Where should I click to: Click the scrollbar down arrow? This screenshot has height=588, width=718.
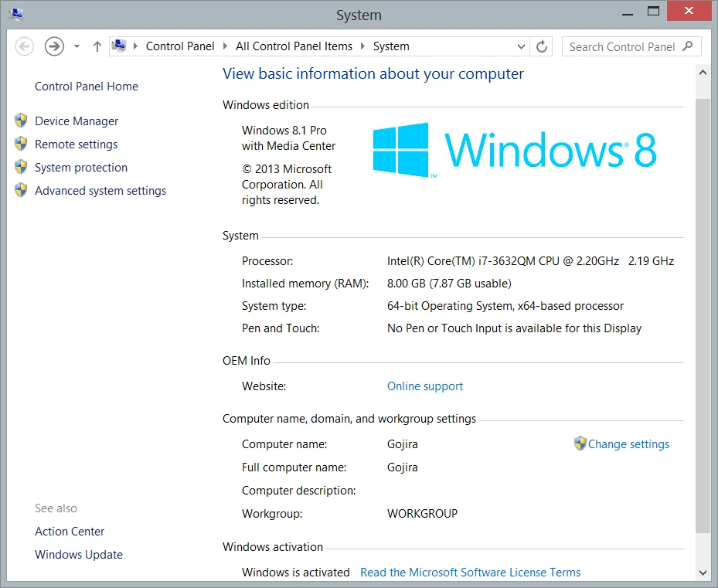(x=703, y=573)
